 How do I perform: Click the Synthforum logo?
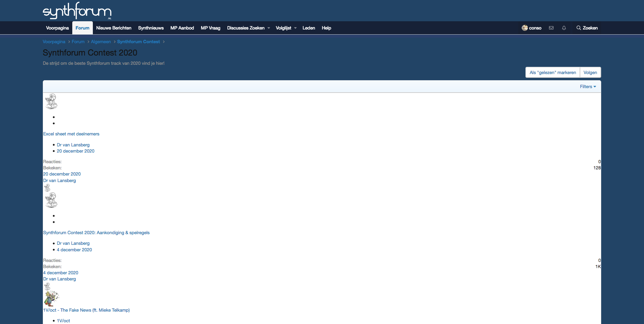77,11
